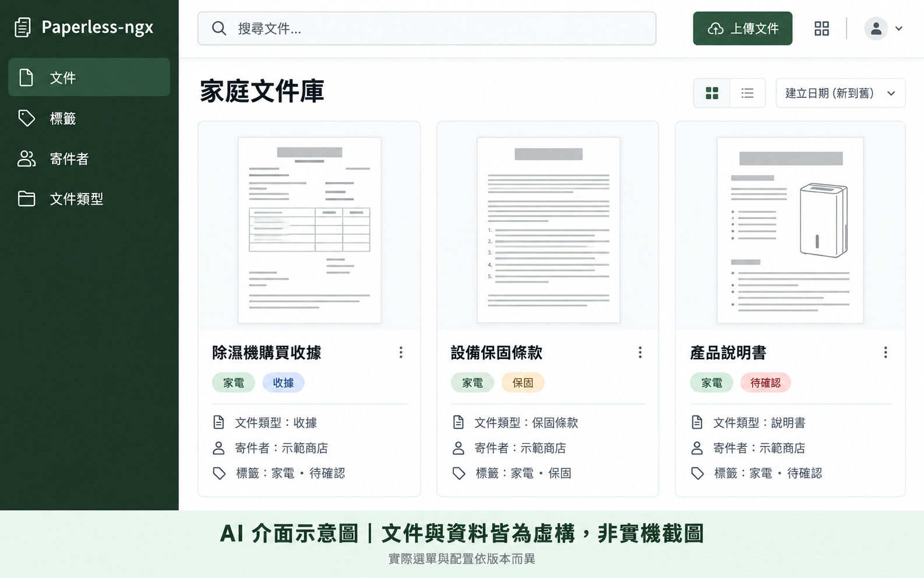Screen dimensions: 924x578
Task: Click the 文件類型 folder icon in sidebar
Action: [26, 199]
